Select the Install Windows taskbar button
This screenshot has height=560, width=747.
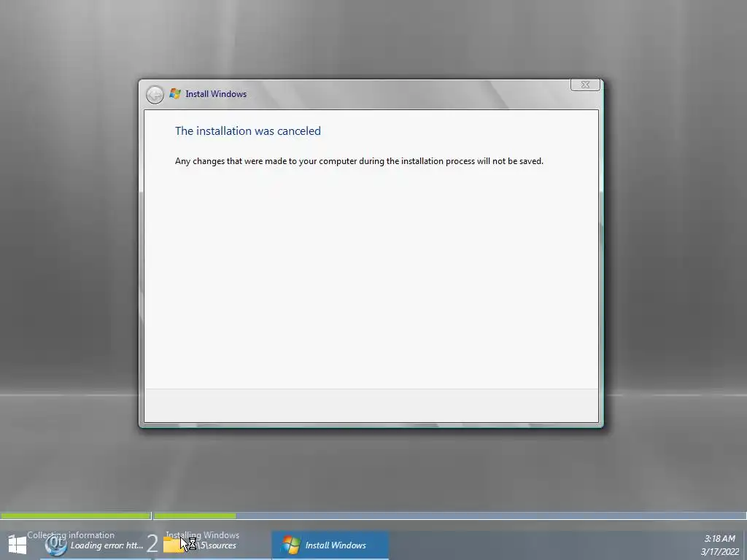pyautogui.click(x=330, y=545)
